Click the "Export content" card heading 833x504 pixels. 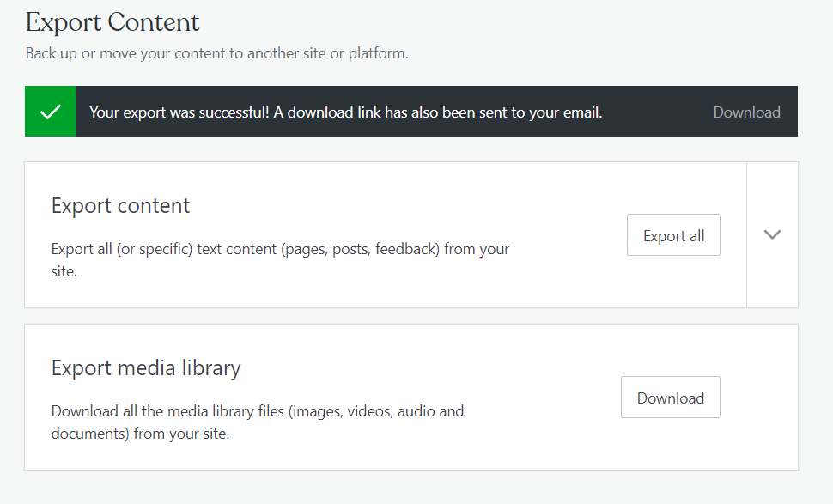(x=120, y=206)
